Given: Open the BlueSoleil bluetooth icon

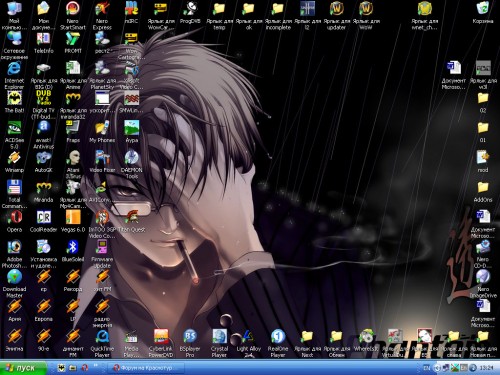Looking at the screenshot, I should [x=73, y=248].
